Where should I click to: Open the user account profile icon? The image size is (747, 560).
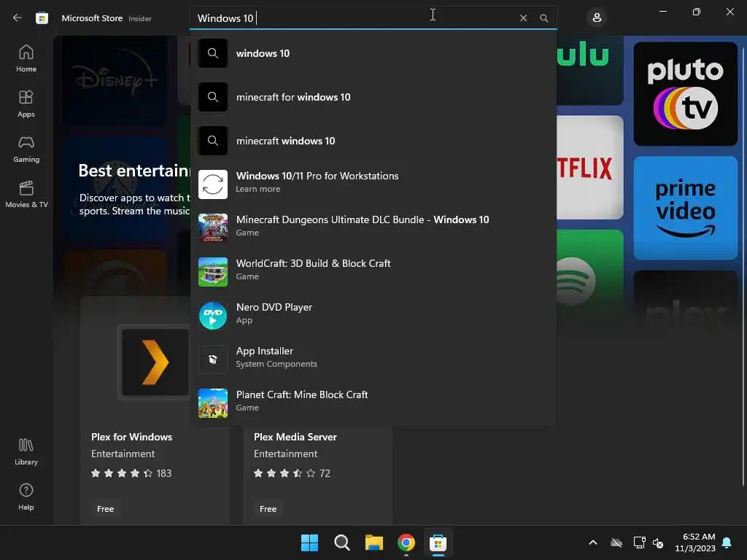coord(597,18)
